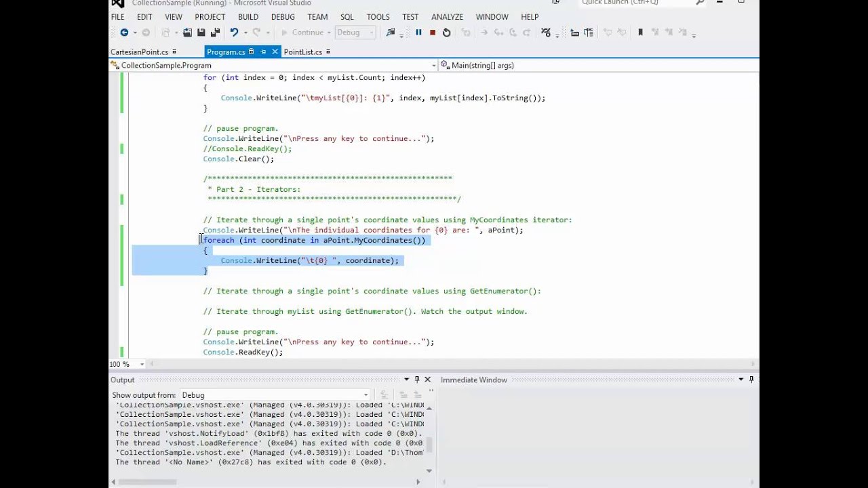The height and width of the screenshot is (488, 868).
Task: Open the Main(string[] args) member dropdown
Action: tap(599, 65)
